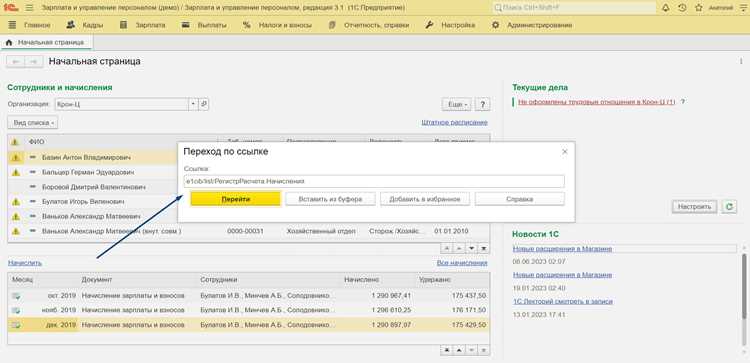Click the yellow Перейти button

coord(235,199)
